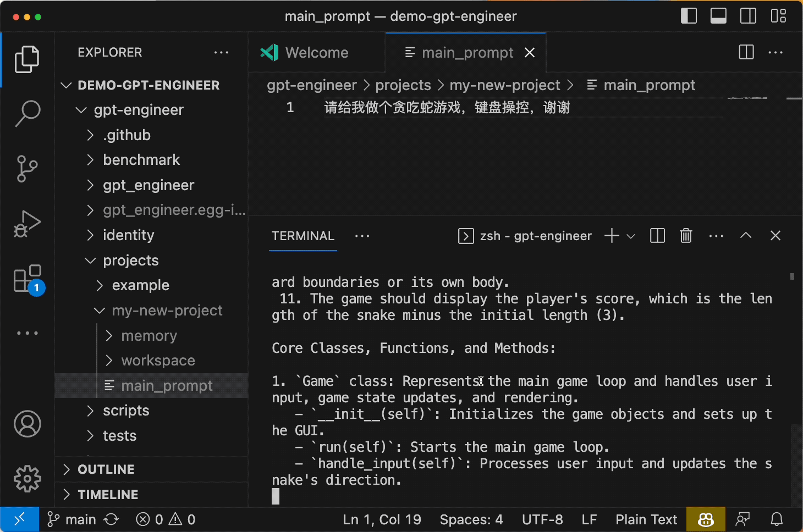Screen dimensions: 803x532
Task: Select main_prompt in the file explorer
Action: (167, 385)
